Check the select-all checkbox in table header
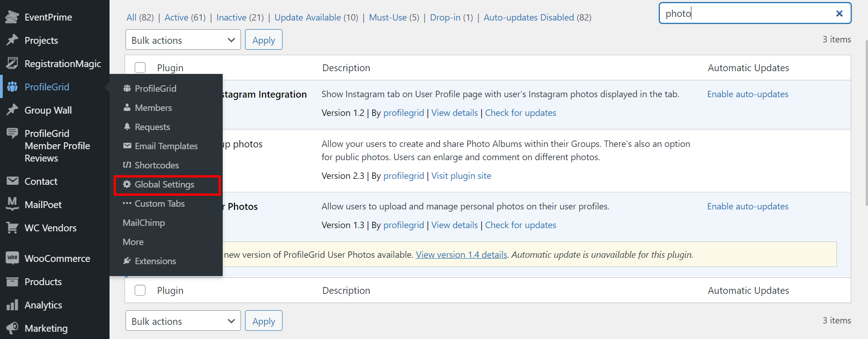The image size is (868, 339). coord(140,68)
